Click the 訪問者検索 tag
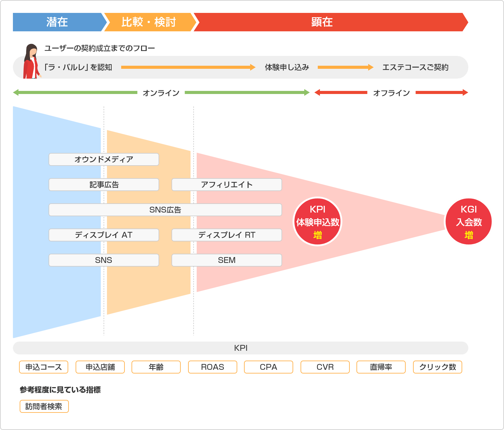Viewport: 504px width, 430px height. coord(44,406)
